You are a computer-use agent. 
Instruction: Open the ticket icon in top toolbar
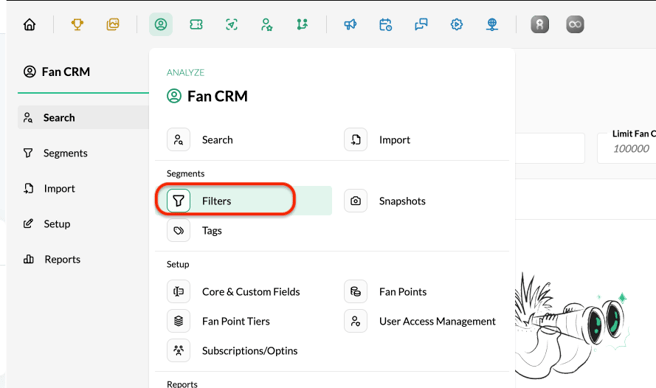coord(196,24)
